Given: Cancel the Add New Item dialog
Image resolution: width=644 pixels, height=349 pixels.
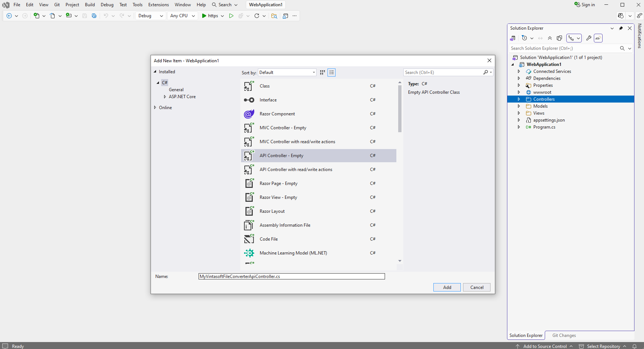Looking at the screenshot, I should pos(477,287).
